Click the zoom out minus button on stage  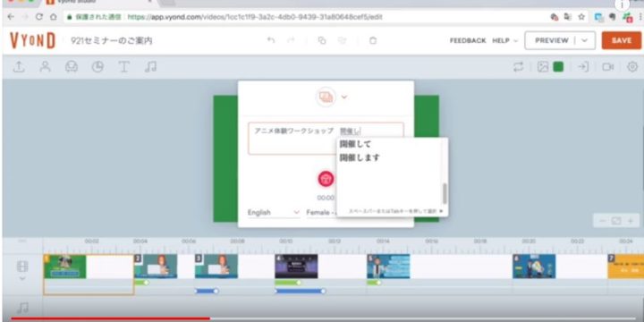[603, 221]
